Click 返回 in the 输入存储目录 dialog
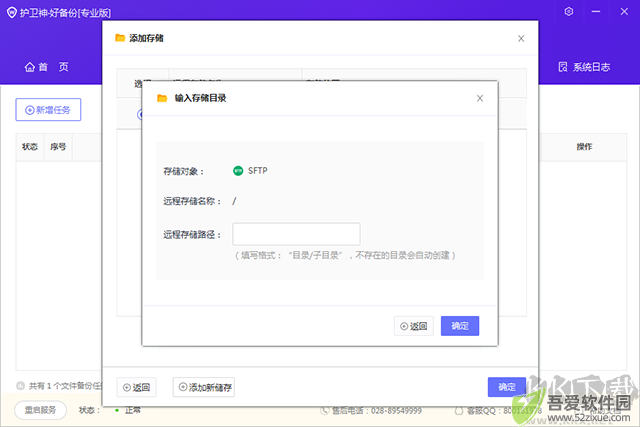 (413, 326)
